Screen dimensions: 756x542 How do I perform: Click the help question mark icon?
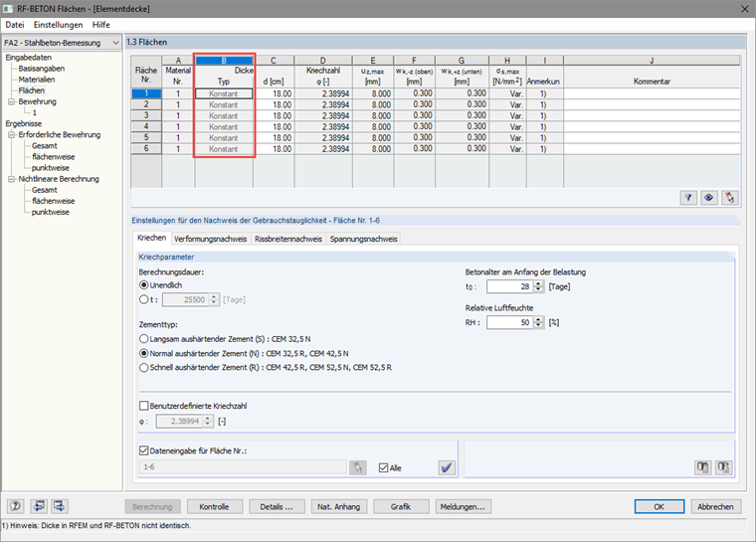tap(16, 506)
